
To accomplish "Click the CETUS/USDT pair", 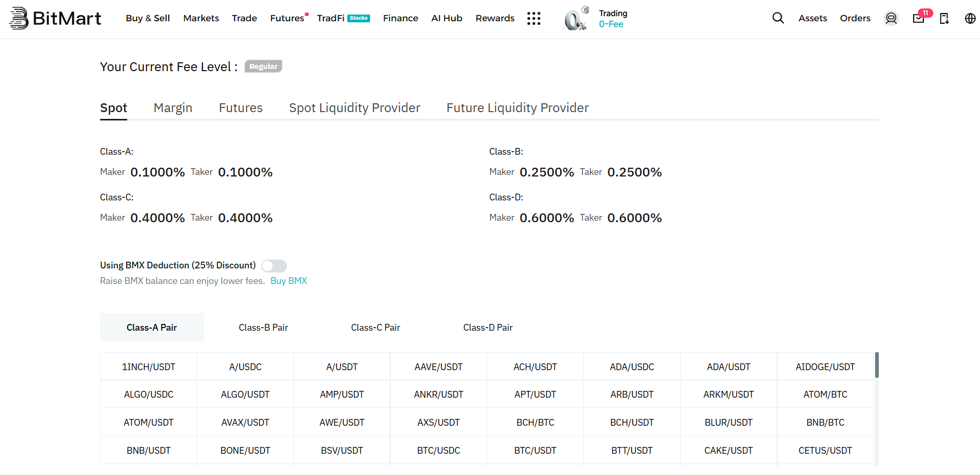I will [825, 451].
